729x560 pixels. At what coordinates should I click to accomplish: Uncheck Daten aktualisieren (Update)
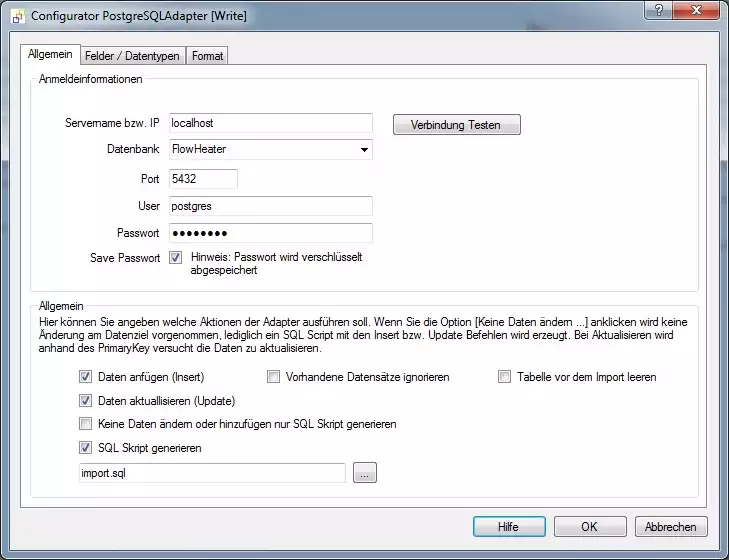click(x=86, y=401)
